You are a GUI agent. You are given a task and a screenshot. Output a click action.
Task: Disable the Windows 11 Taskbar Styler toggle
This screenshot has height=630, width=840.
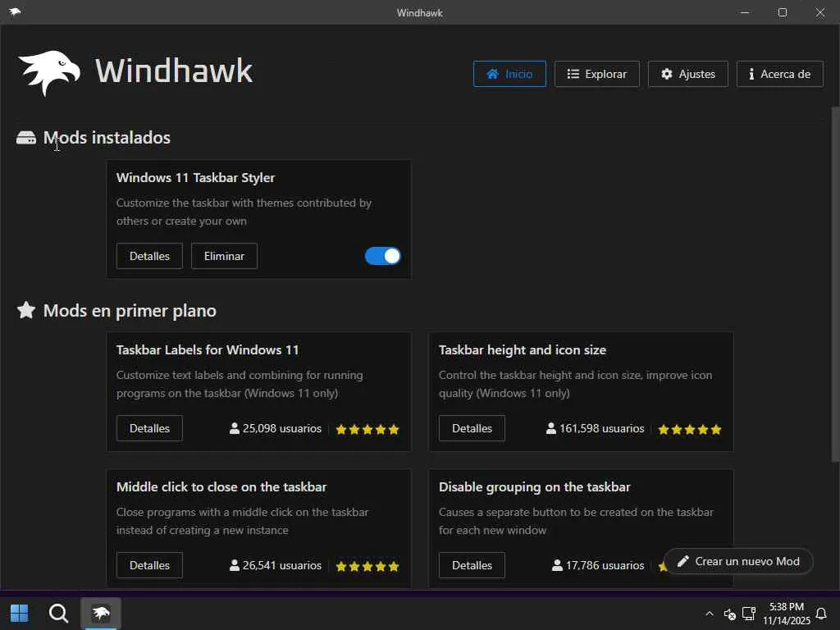click(382, 256)
